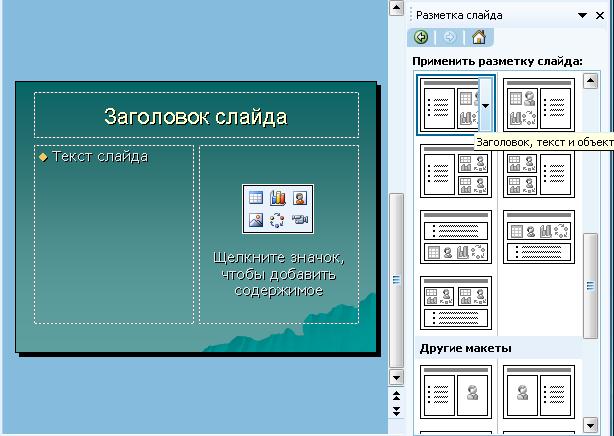Go back using the green Back arrow
Screen dimensions: 614x436
click(421, 37)
